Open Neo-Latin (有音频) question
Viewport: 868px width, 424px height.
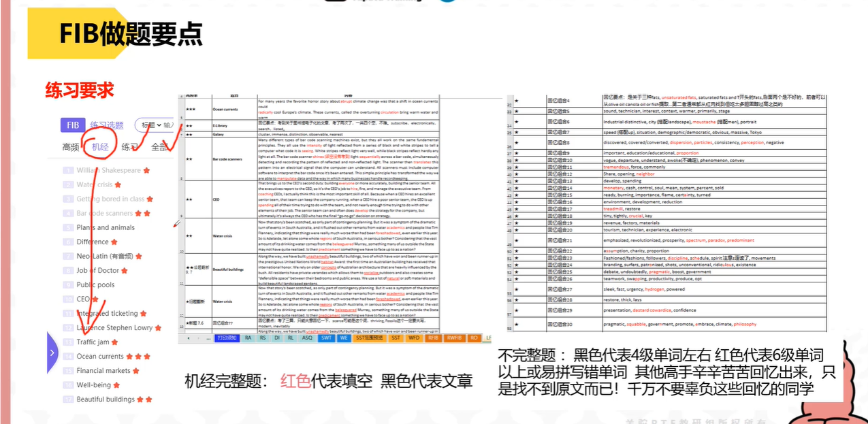point(105,256)
